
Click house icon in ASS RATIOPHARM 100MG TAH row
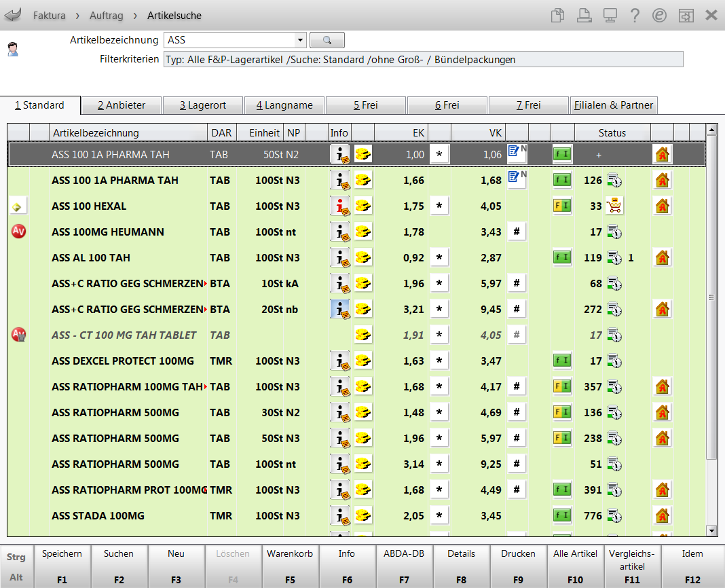click(662, 386)
